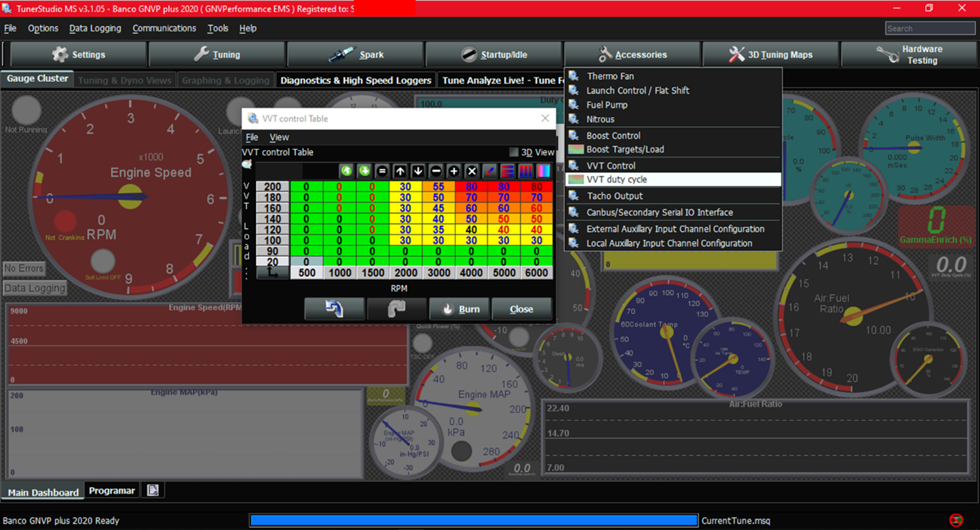The image size is (980, 530).
Task: Click the speech-bubble help icon in VVT table
Action: 247,164
